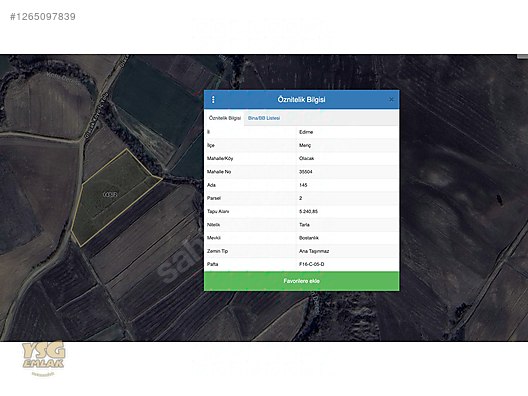This screenshot has width=528, height=396.
Task: Click the YSG Emlak logo
Action: click(43, 355)
